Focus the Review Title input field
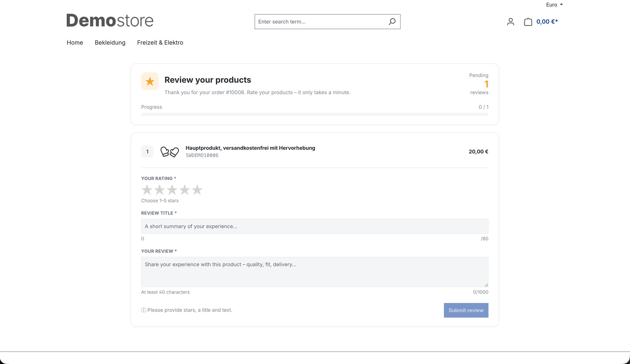 pos(315,226)
